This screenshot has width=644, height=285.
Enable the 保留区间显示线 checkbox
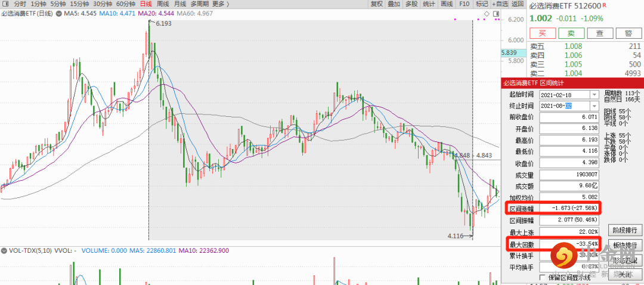[x=542, y=277]
